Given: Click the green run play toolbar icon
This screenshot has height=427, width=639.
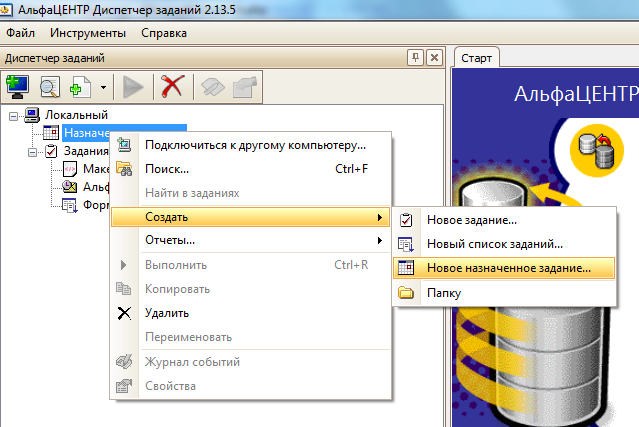Looking at the screenshot, I should (x=133, y=87).
